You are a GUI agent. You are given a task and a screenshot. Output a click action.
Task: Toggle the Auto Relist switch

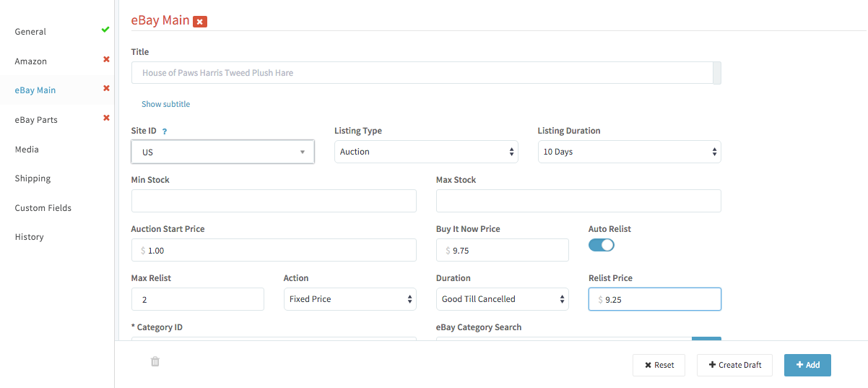pos(602,245)
